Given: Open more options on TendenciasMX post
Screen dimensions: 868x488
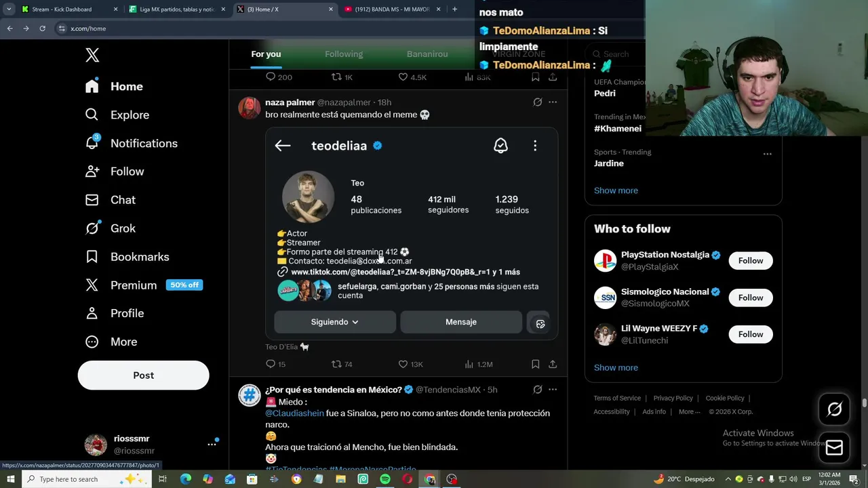Looking at the screenshot, I should click(x=553, y=390).
